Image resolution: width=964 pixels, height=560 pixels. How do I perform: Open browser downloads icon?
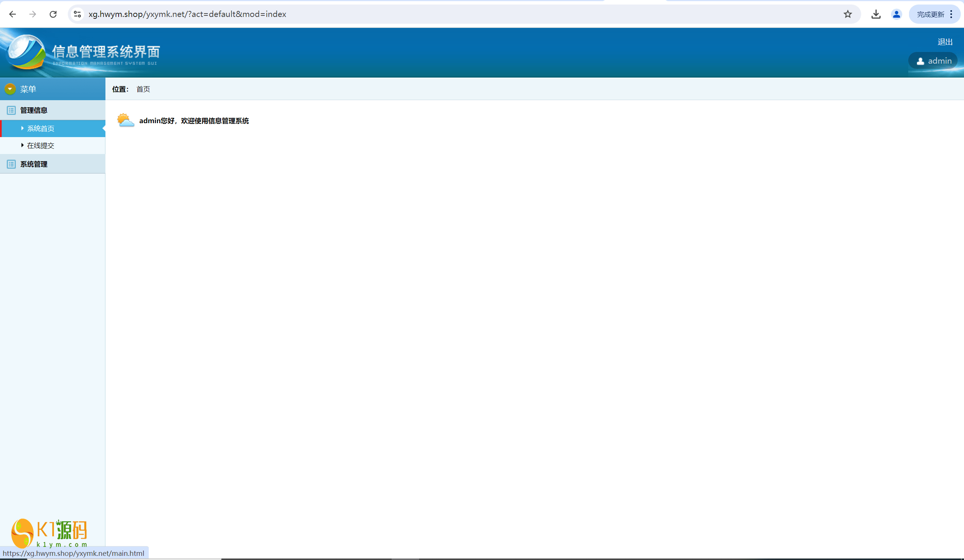click(876, 14)
